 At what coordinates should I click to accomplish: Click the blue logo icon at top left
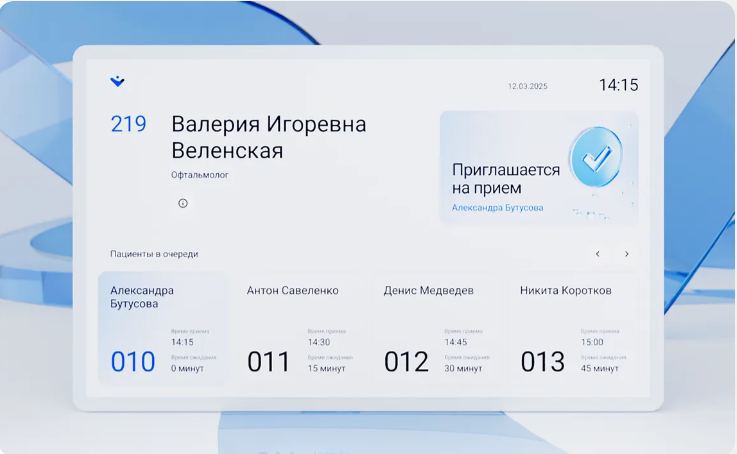pos(117,81)
